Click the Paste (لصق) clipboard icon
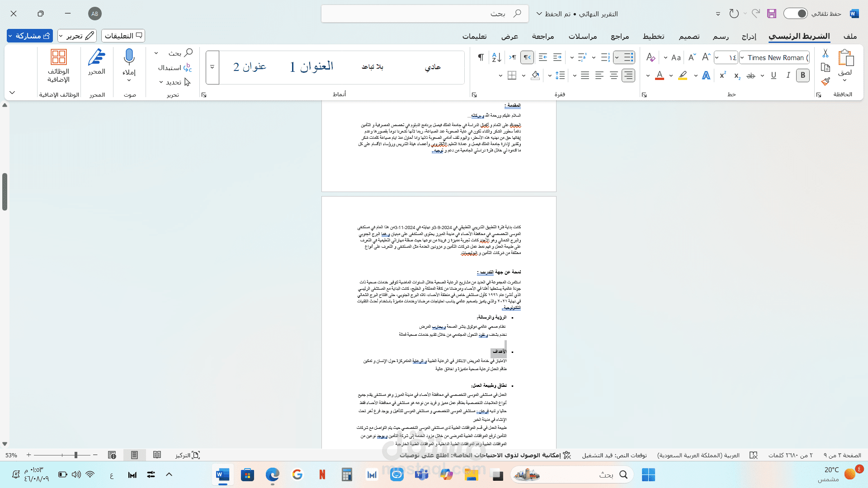 (x=845, y=58)
